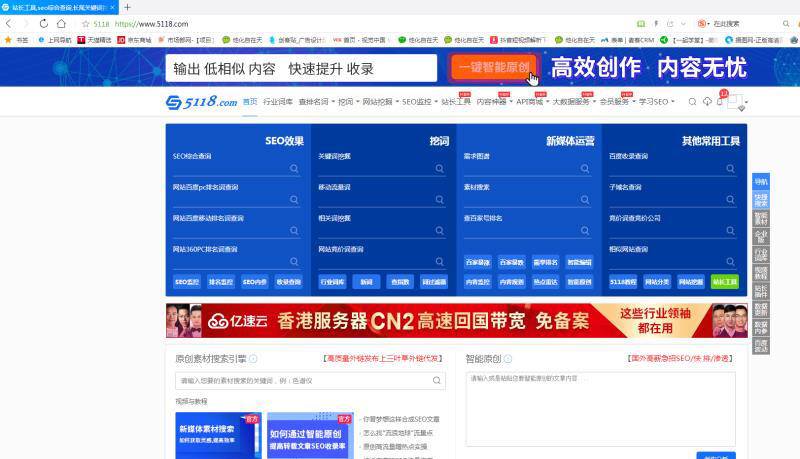This screenshot has width=800, height=459.
Task: Expand the SEO监控 dropdown menu
Action: 420,102
